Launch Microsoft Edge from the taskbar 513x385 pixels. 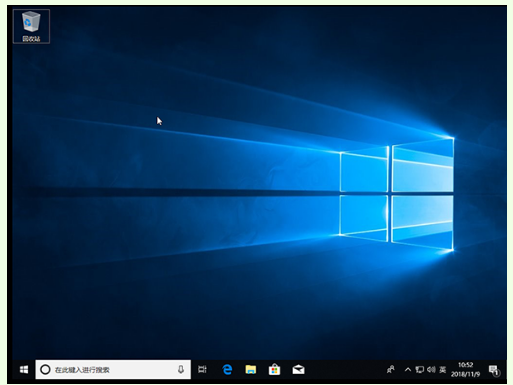(227, 369)
